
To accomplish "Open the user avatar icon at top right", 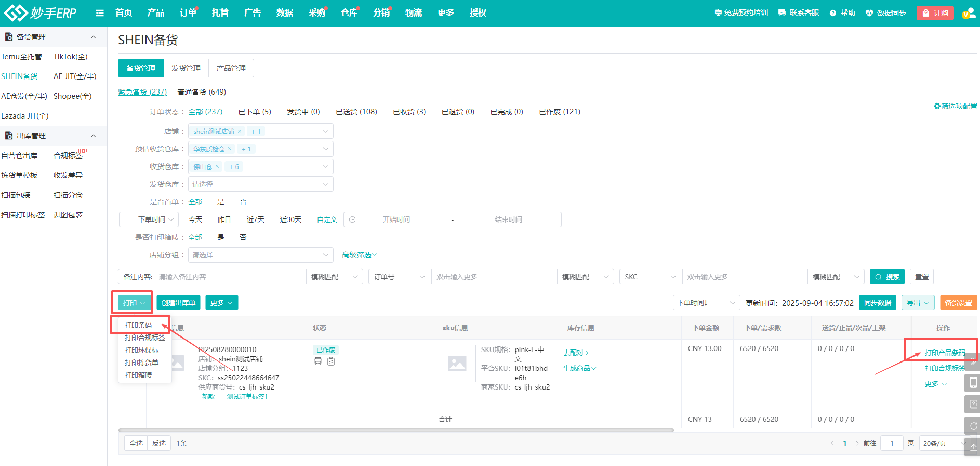I will (968, 13).
